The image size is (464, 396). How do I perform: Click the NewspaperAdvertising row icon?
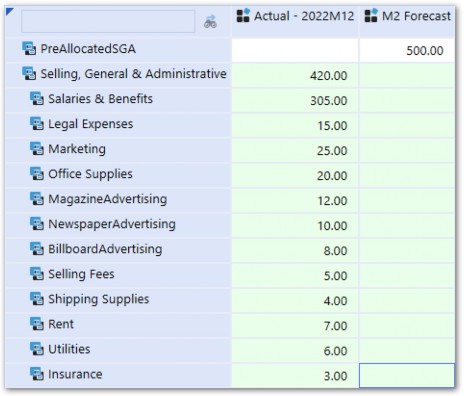(x=37, y=224)
